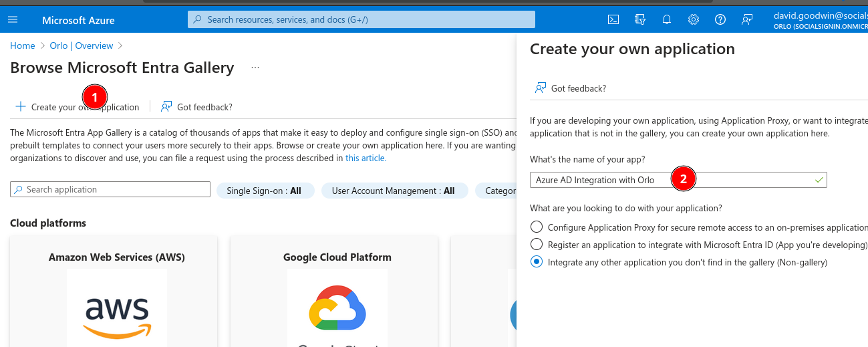Open the hamburger portal menu
The image size is (868, 347).
(13, 19)
